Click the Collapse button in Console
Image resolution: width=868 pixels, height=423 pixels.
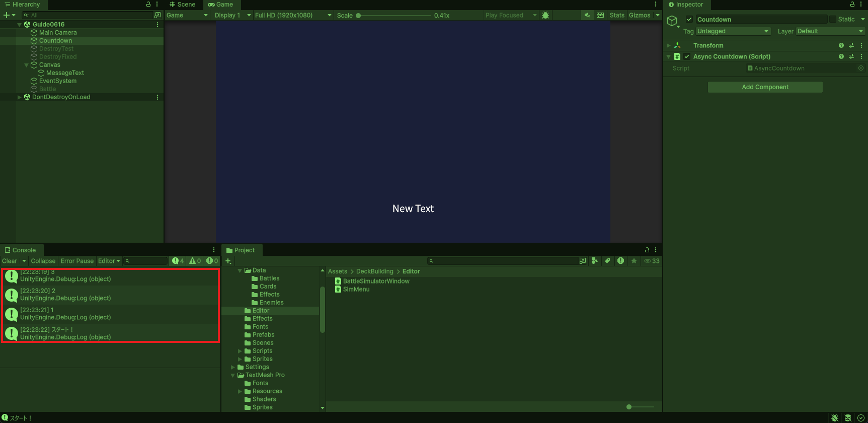click(43, 261)
